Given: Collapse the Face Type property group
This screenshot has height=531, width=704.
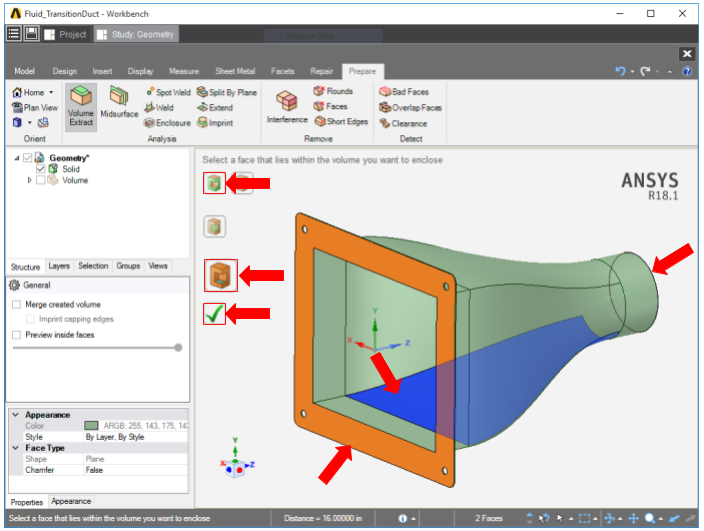Looking at the screenshot, I should coord(16,448).
